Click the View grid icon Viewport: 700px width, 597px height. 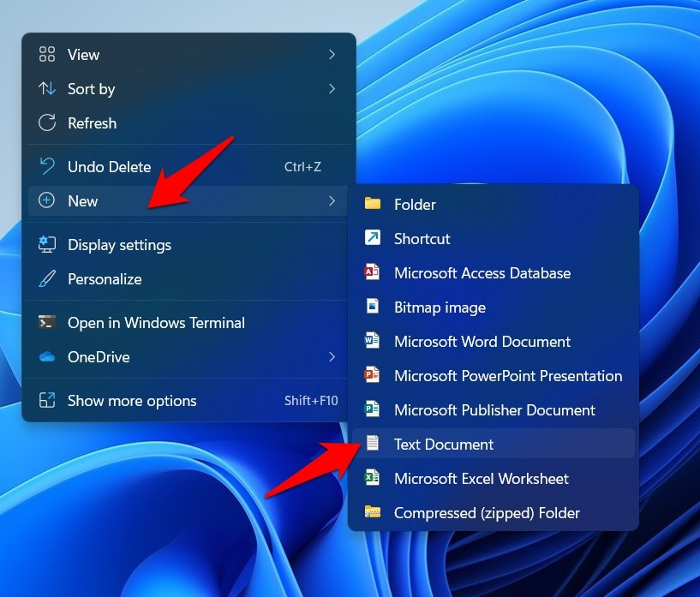(47, 55)
